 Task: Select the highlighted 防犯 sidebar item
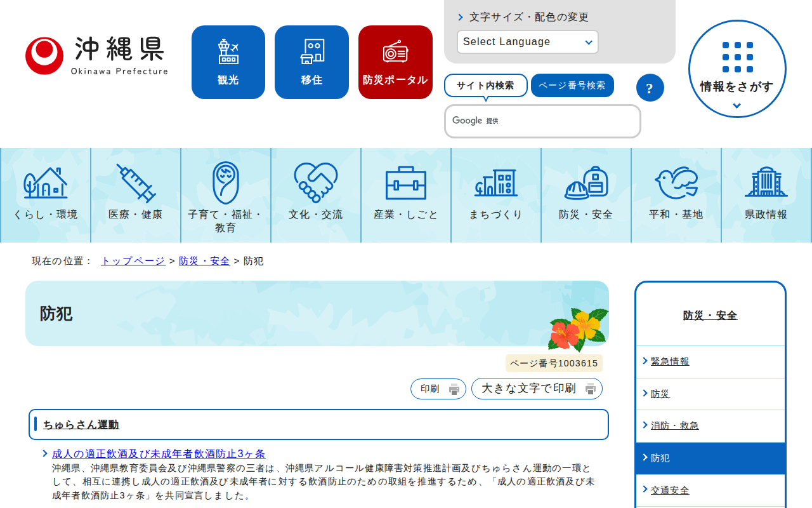pos(710,458)
